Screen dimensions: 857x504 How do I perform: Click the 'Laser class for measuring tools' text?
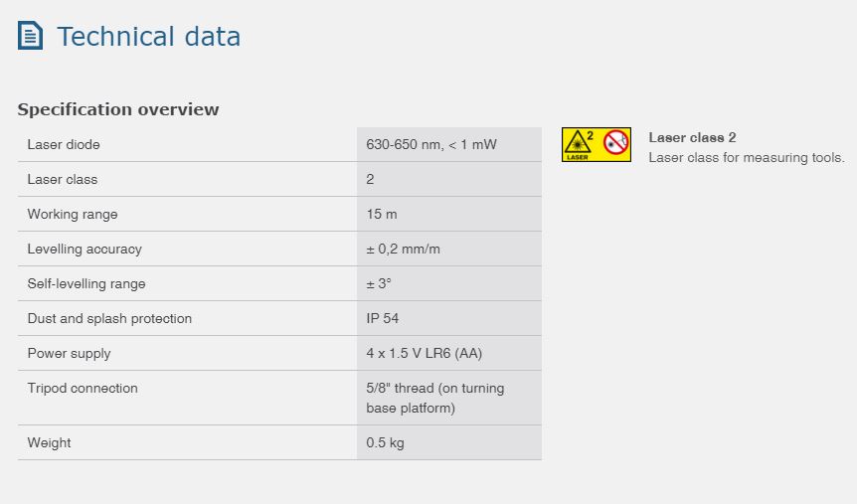pyautogui.click(x=746, y=157)
